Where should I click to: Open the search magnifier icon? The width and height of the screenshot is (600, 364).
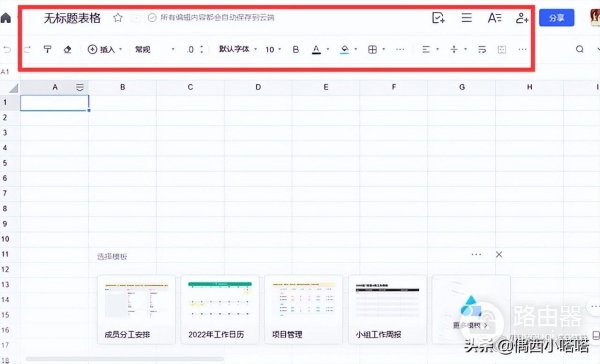(580, 49)
